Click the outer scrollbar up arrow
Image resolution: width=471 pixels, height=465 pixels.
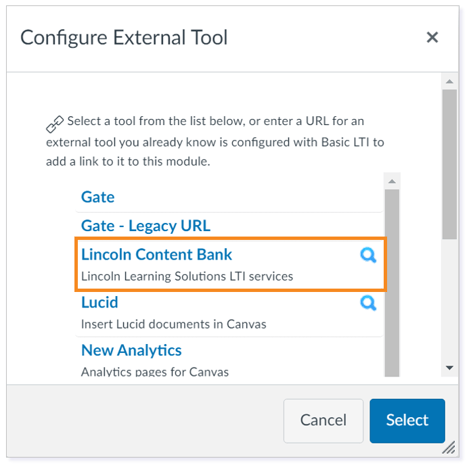pyautogui.click(x=449, y=81)
